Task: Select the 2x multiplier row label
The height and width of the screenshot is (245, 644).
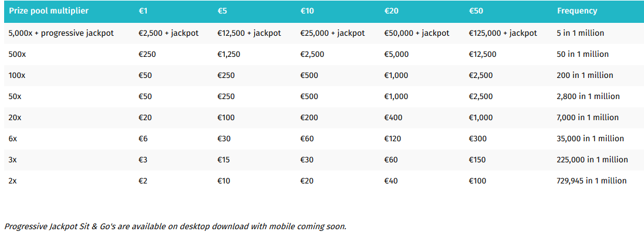Action: [13, 181]
